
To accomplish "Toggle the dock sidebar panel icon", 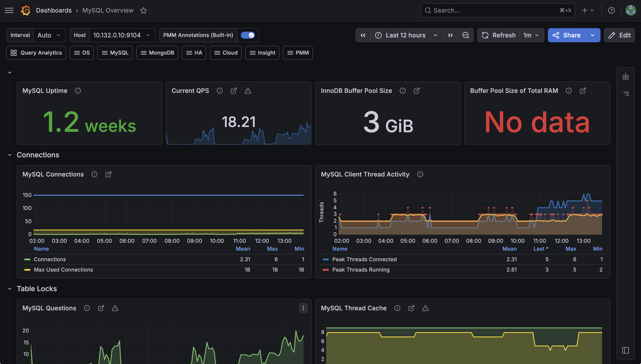I will coord(626,350).
